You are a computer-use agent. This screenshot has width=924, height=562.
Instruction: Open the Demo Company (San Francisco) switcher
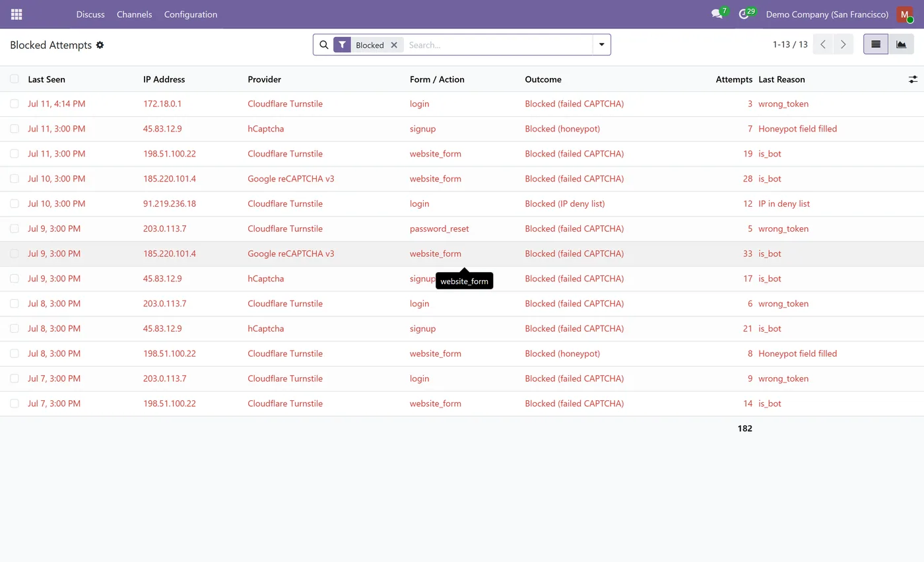click(827, 14)
